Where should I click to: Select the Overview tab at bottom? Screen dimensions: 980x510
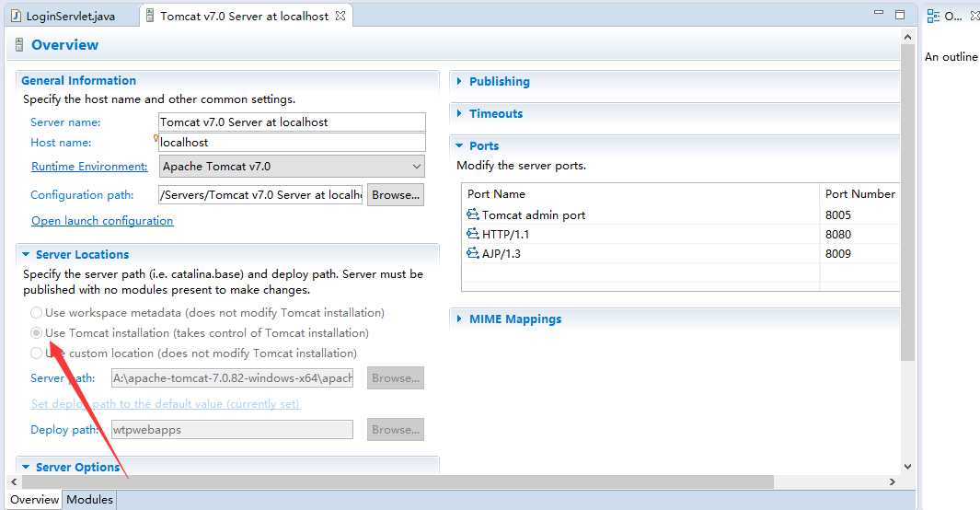[34, 499]
